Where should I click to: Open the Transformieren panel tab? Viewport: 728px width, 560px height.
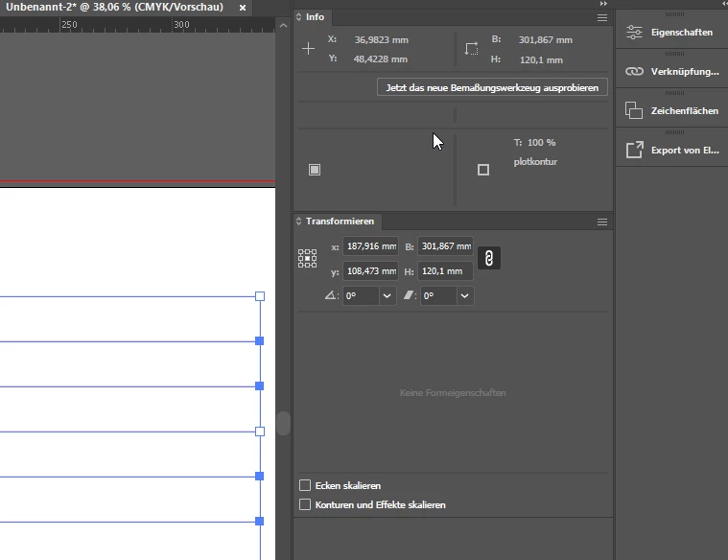click(340, 222)
